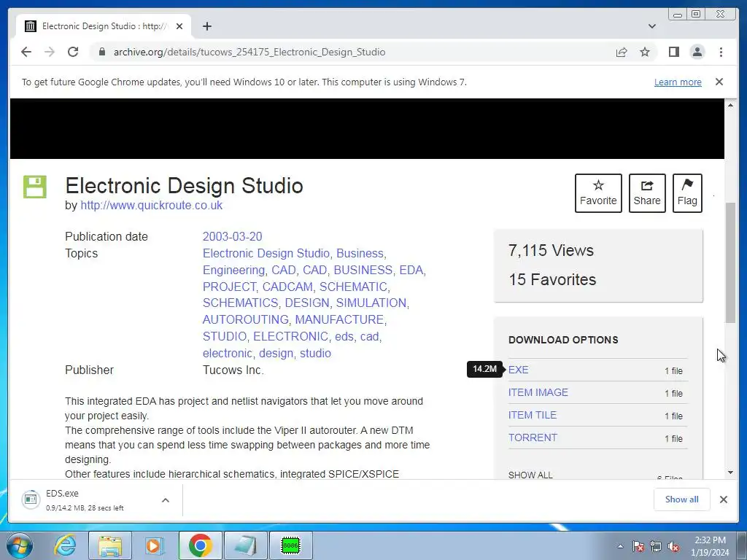The image size is (747, 560).
Task: Open taskbar clock showing 2:32 PM
Action: click(710, 546)
